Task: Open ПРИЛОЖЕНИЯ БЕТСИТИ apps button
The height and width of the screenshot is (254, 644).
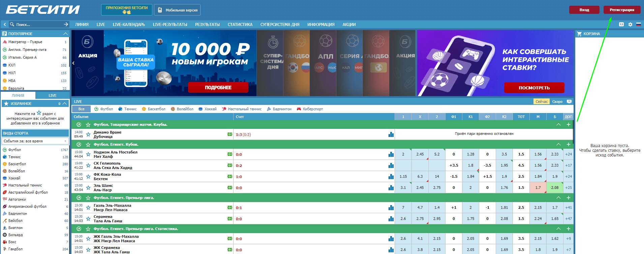Action: [x=127, y=10]
